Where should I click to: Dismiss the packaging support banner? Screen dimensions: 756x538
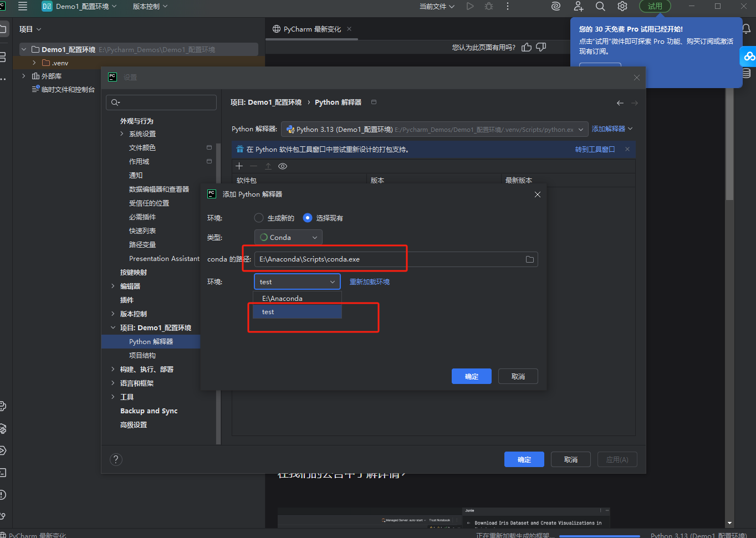pos(627,149)
